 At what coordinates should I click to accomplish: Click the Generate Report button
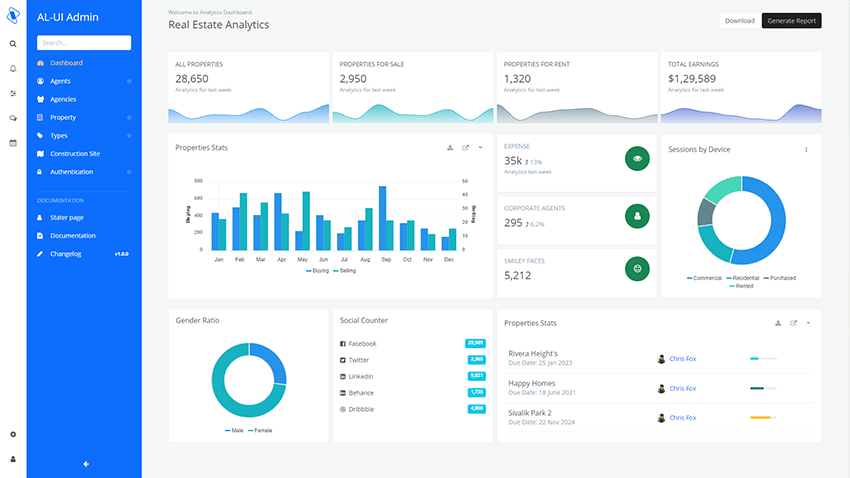click(x=791, y=21)
